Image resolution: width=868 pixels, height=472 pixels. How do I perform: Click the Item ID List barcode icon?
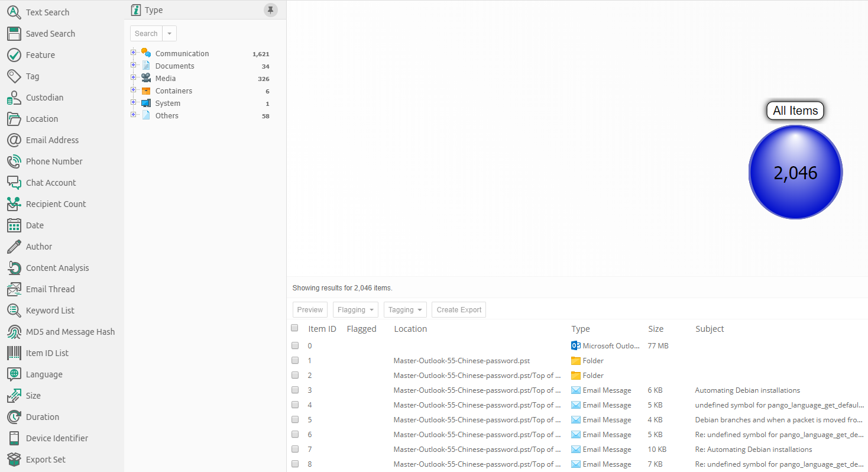(14, 353)
